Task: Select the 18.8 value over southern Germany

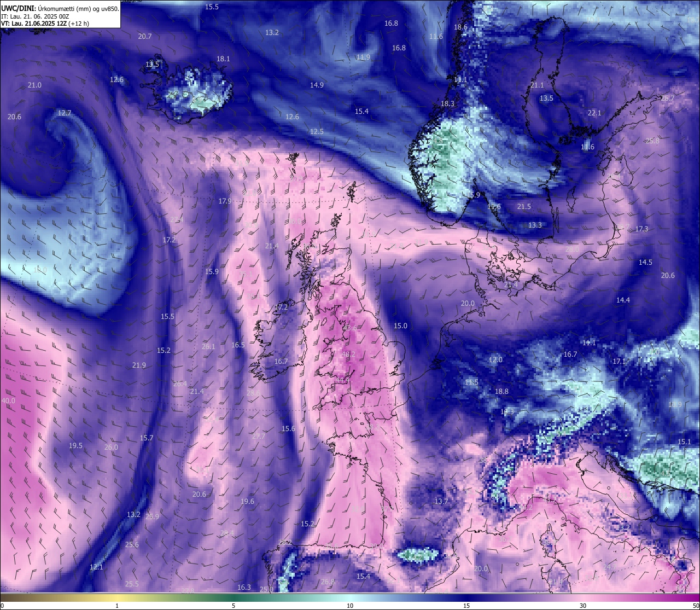Action: point(501,391)
